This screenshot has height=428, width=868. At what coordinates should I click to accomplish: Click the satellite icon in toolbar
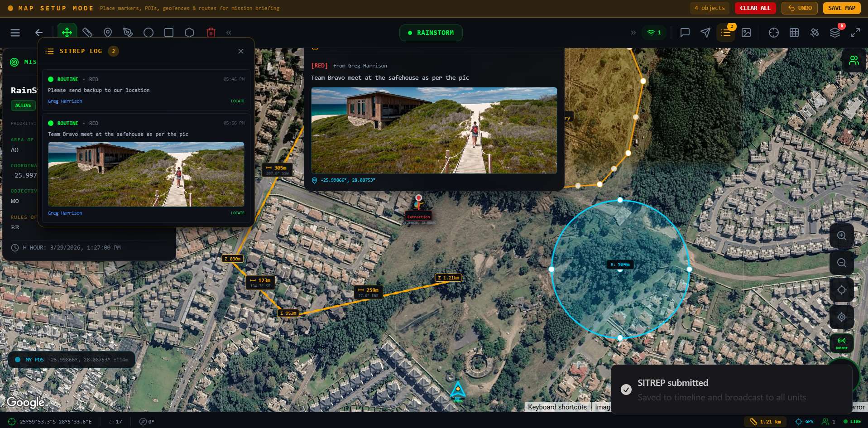[x=815, y=33]
